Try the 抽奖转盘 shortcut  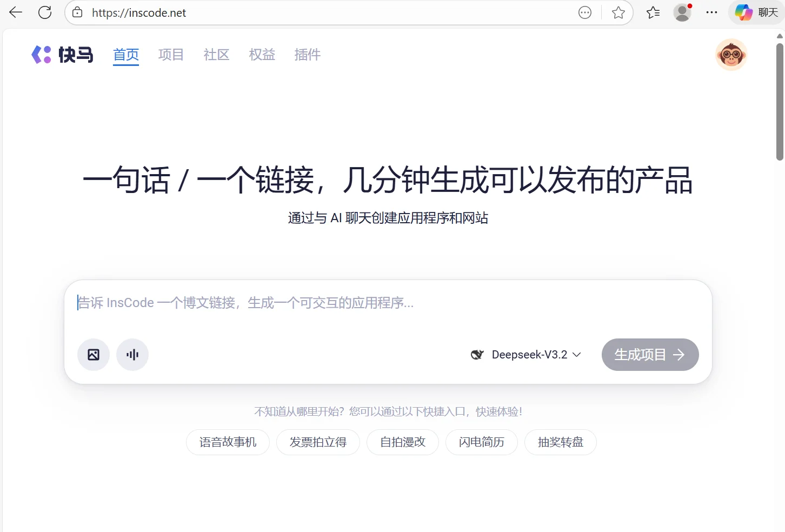tap(560, 442)
